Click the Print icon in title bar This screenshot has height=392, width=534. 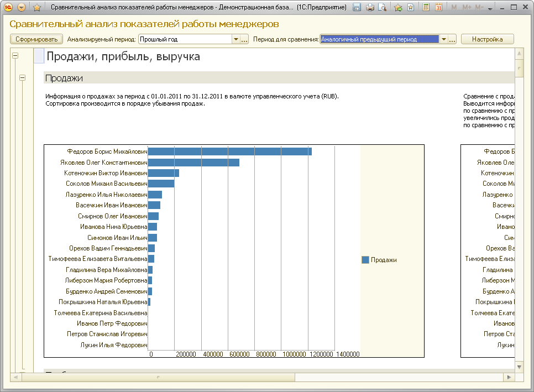(370, 8)
